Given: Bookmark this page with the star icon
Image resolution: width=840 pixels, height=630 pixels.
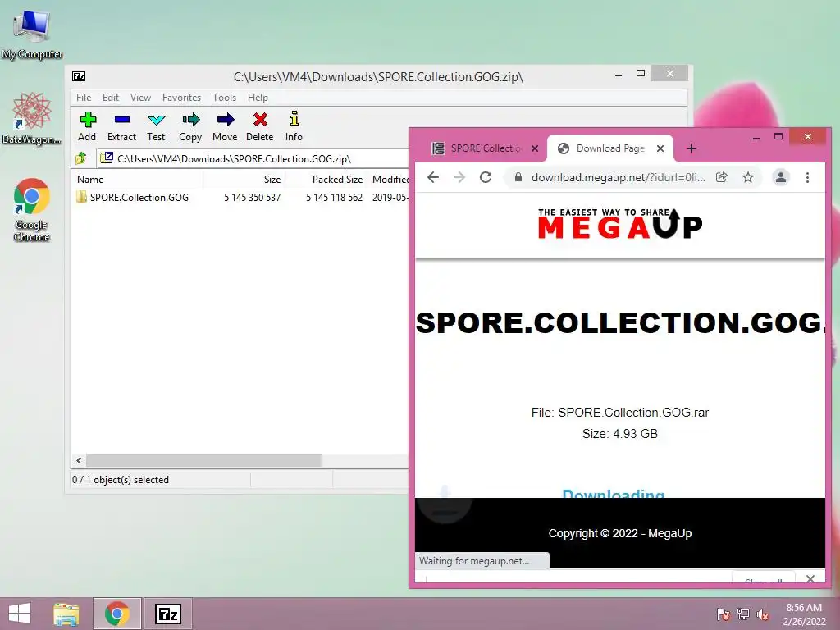Looking at the screenshot, I should [748, 177].
